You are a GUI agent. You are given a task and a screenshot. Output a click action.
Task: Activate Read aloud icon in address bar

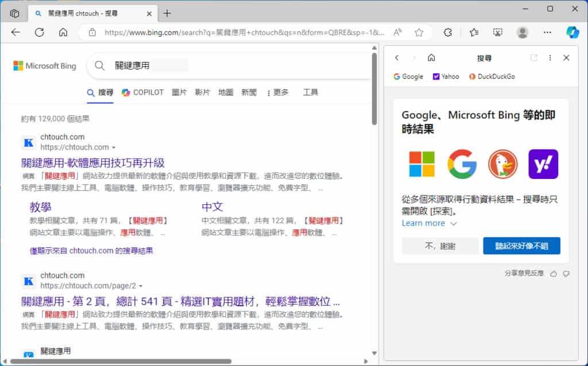397,33
